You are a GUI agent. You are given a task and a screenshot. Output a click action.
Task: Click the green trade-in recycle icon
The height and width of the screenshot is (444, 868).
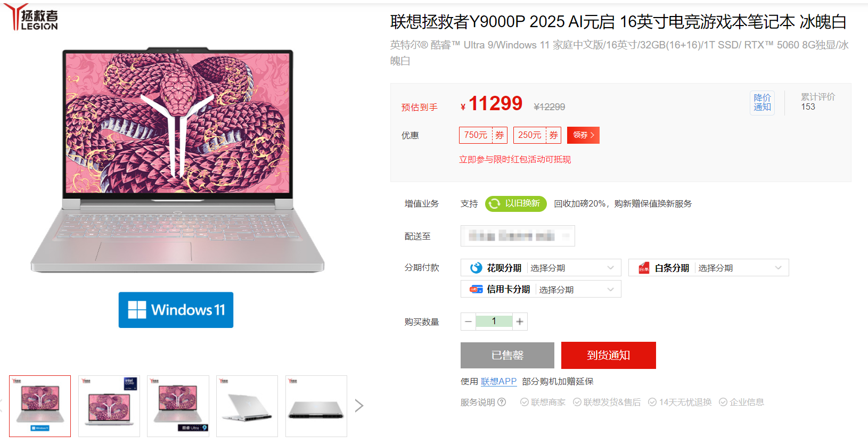(495, 204)
